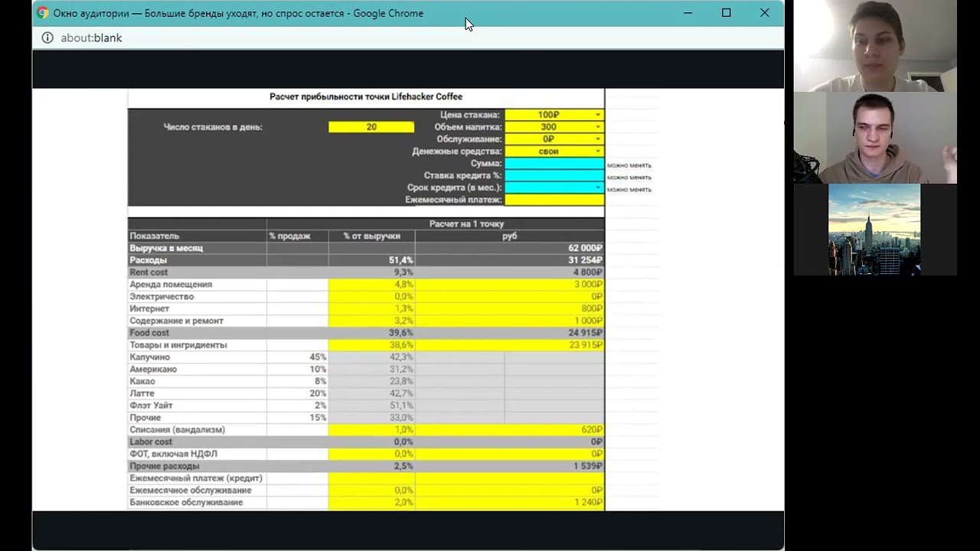This screenshot has height=551, width=980.
Task: Click the Латте row label
Action: tap(142, 393)
